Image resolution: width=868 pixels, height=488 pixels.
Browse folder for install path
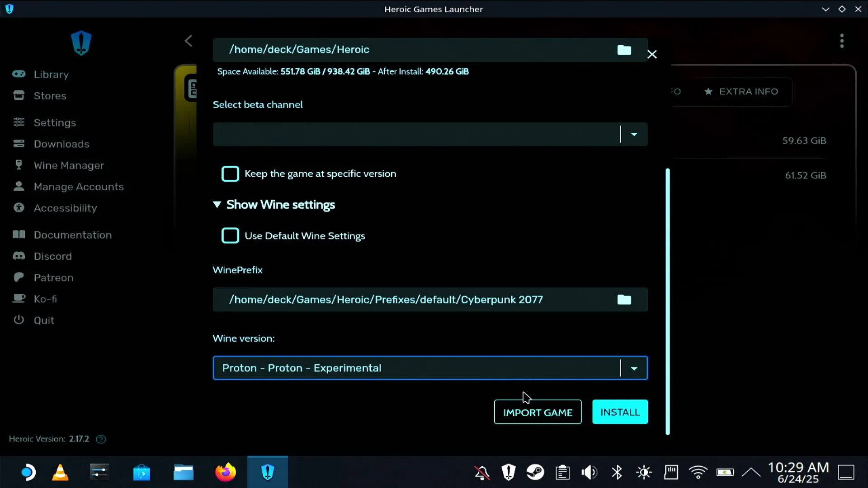(x=624, y=50)
